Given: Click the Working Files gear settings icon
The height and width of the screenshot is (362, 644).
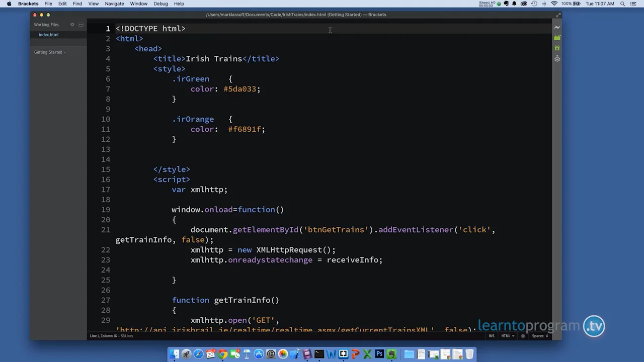Looking at the screenshot, I should (x=72, y=25).
